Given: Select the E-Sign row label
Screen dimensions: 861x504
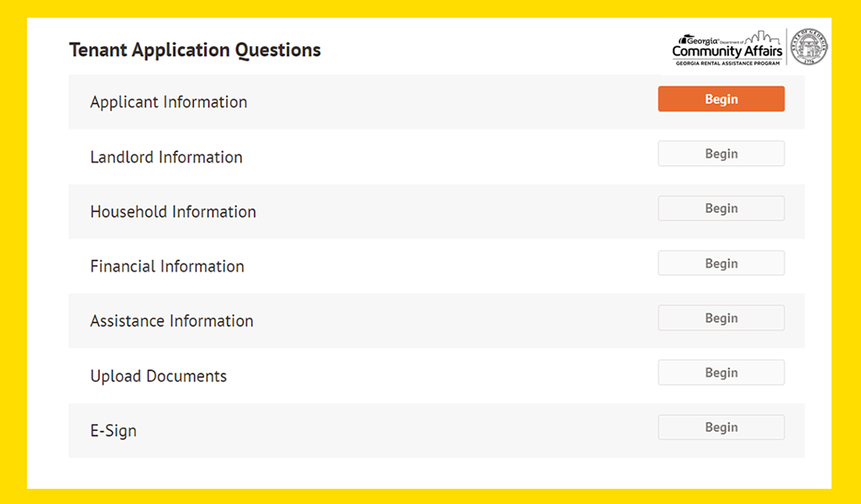Looking at the screenshot, I should click(x=113, y=430).
